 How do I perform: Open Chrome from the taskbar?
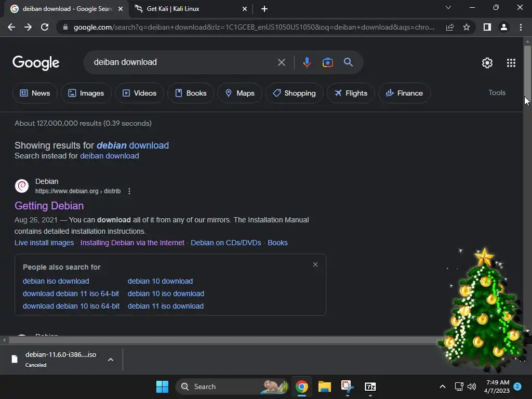coord(302,387)
